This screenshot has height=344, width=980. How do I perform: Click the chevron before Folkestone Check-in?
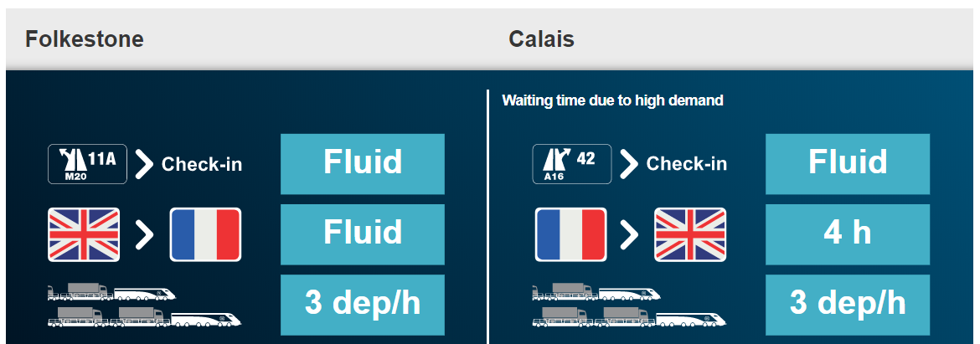point(144,164)
